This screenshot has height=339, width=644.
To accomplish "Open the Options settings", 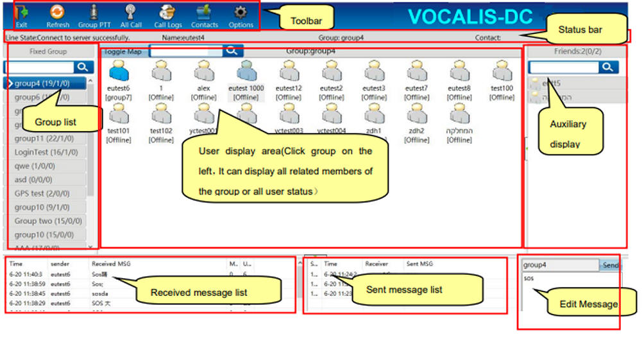I will tap(241, 17).
